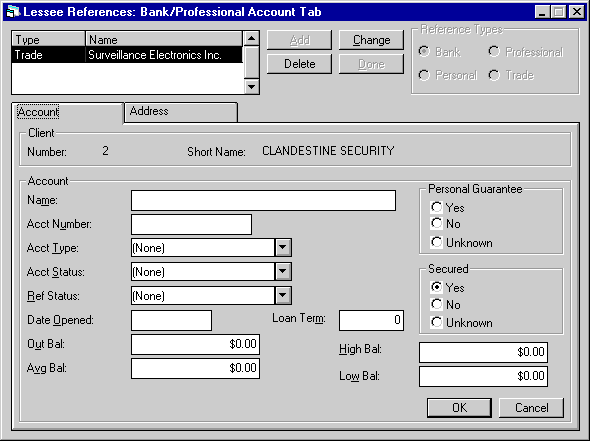Click the list scroll down arrow
Image resolution: width=590 pixels, height=441 pixels.
[x=251, y=87]
